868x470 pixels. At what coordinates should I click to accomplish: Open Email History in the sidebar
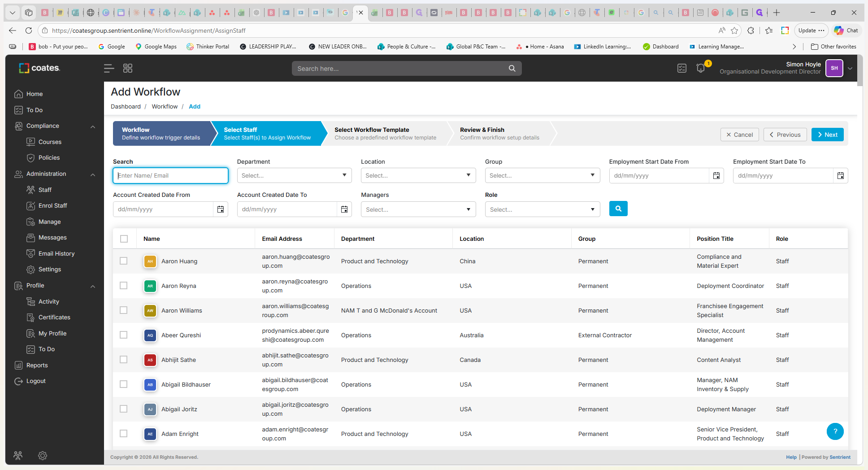pos(56,253)
